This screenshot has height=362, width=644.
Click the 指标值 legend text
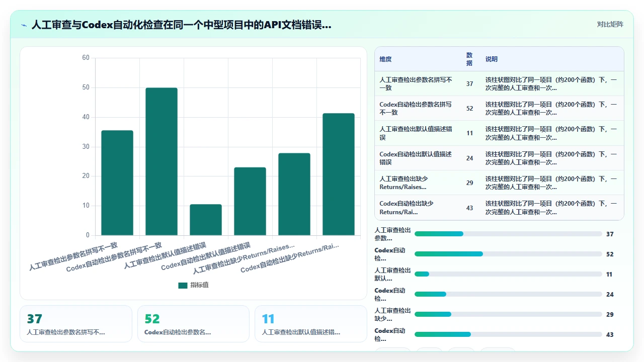[x=199, y=285]
